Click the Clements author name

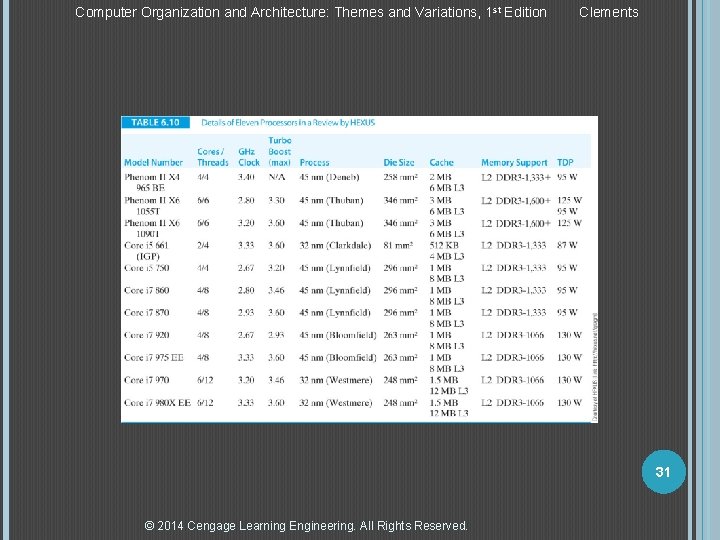609,12
